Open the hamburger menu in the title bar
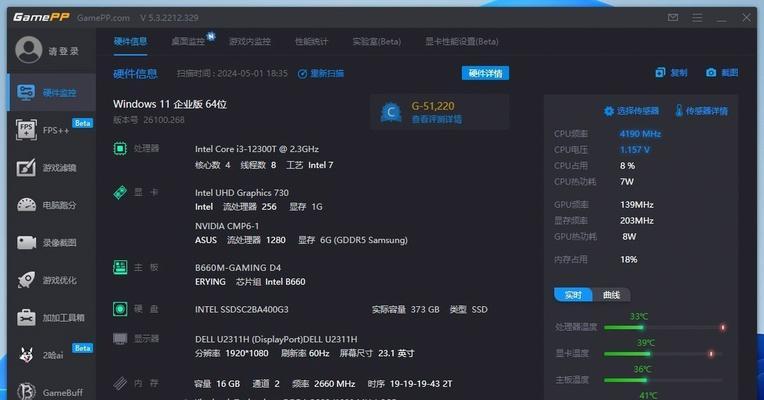Image resolution: width=764 pixels, height=400 pixels. [697, 18]
